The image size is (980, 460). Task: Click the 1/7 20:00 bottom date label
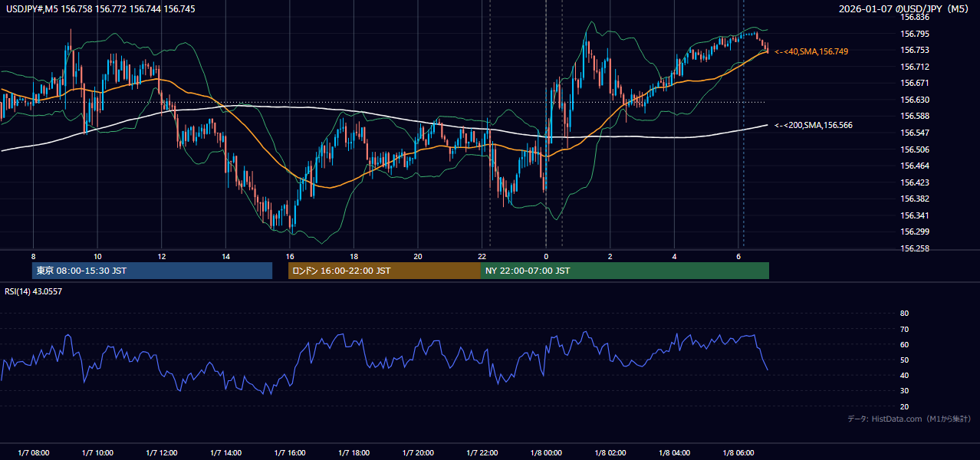[x=418, y=452]
